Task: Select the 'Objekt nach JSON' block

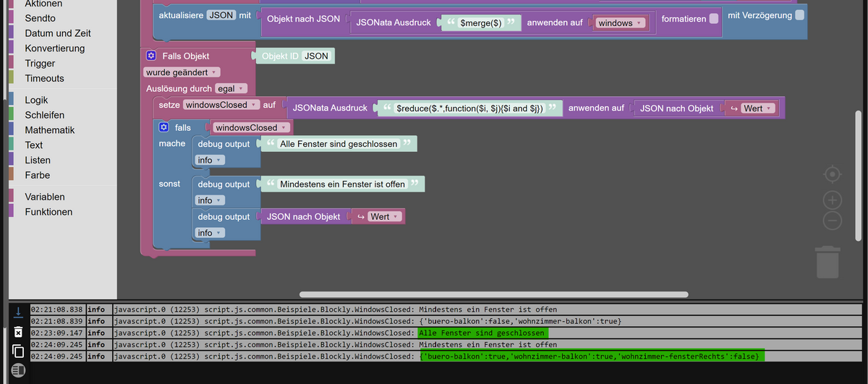Action: tap(304, 19)
